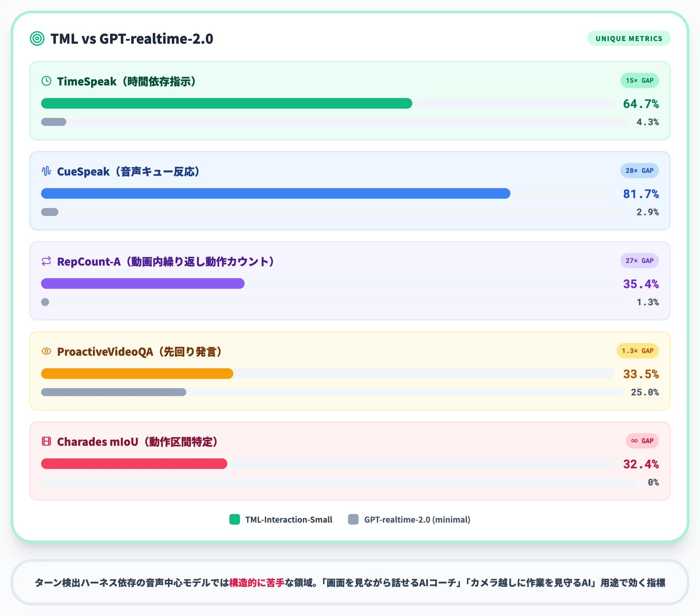Click the UNIQUE METRICS badge
Image resolution: width=700 pixels, height=616 pixels.
click(x=629, y=38)
